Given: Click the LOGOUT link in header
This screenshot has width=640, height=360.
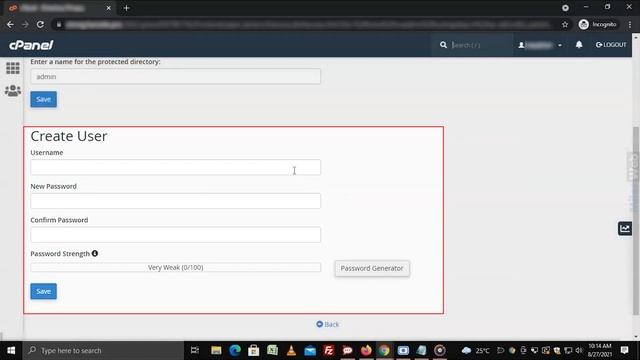Looking at the screenshot, I should coord(611,44).
